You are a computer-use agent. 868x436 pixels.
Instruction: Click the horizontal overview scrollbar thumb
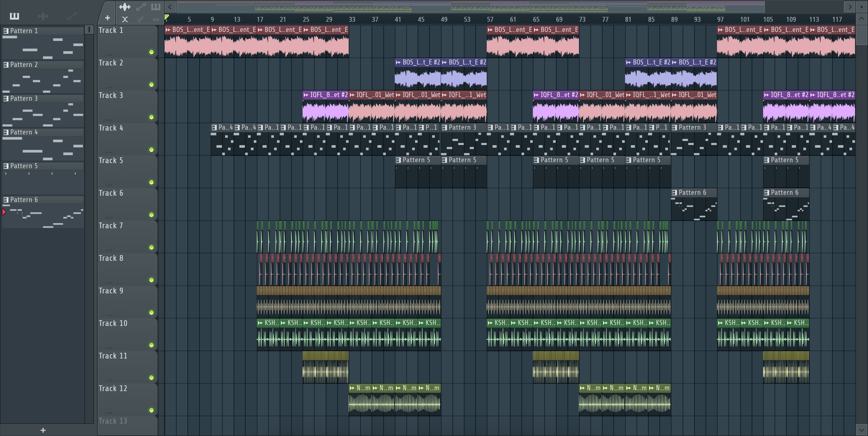(x=471, y=7)
